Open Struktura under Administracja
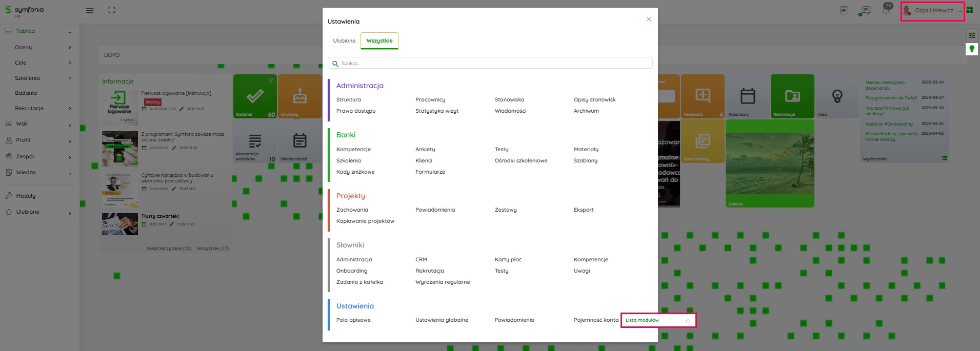 348,100
